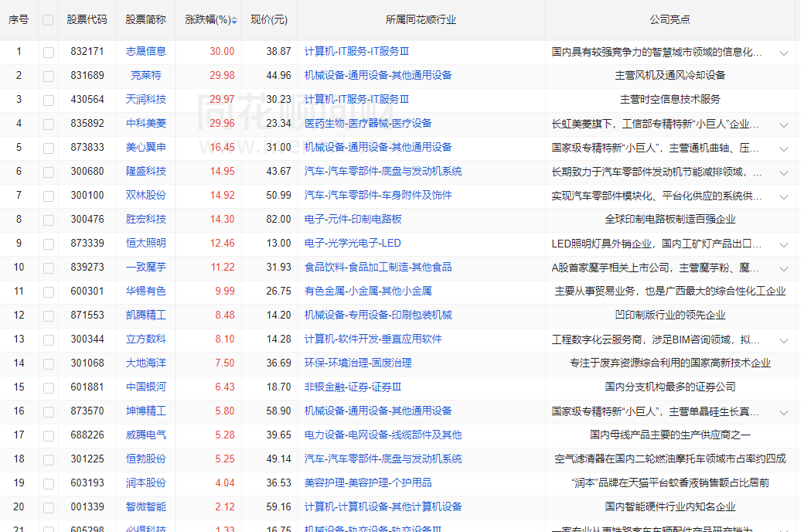Expand 公司亮点 for 志晟信息 row
The width and height of the screenshot is (811, 532).
tap(784, 53)
